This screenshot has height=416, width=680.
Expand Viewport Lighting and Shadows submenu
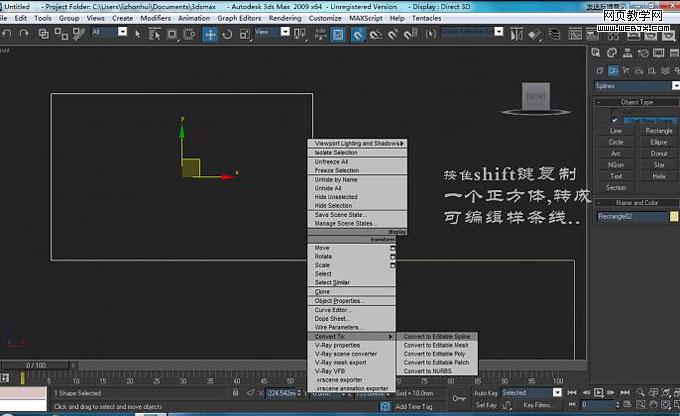click(x=357, y=143)
